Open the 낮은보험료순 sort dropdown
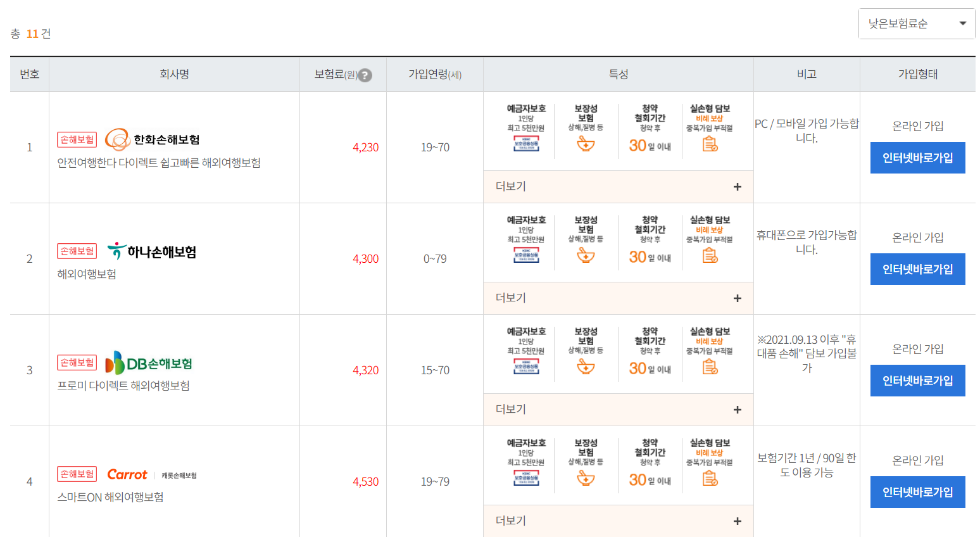Image resolution: width=980 pixels, height=537 pixels. click(917, 24)
